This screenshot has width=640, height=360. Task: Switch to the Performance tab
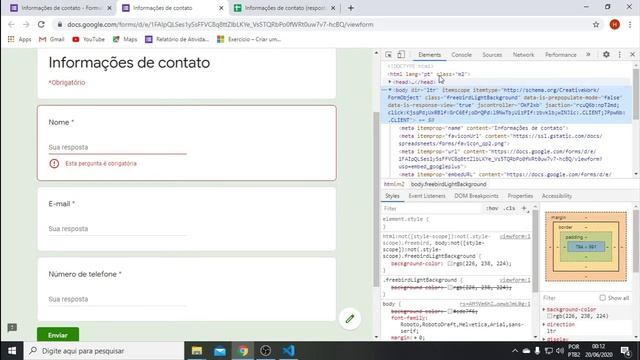coord(560,55)
